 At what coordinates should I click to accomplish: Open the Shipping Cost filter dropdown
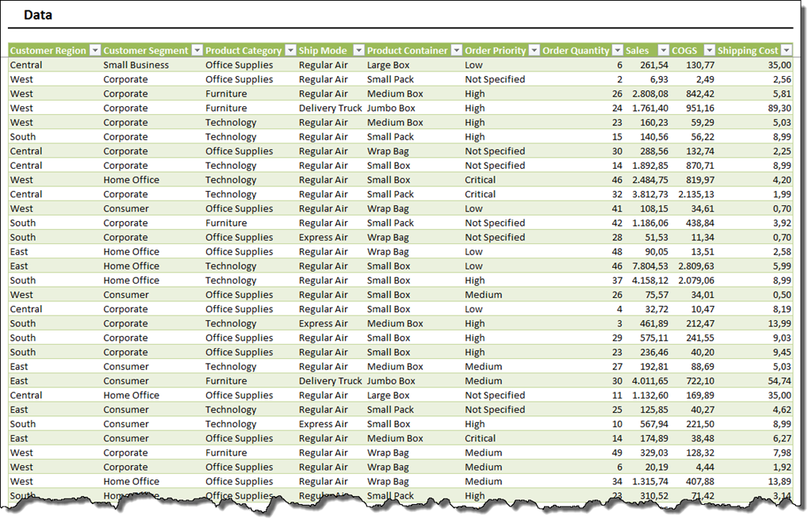pos(787,50)
